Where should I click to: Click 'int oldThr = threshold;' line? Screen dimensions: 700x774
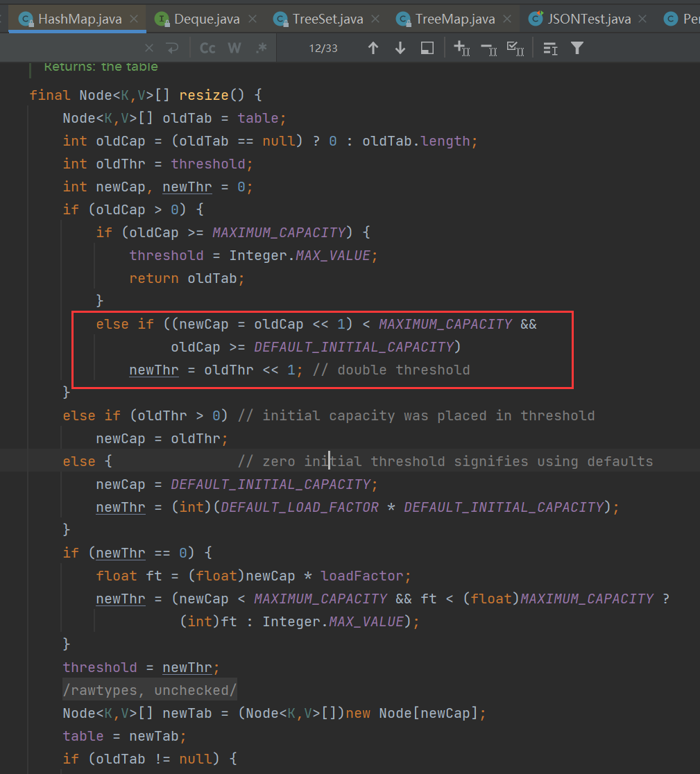tap(157, 164)
